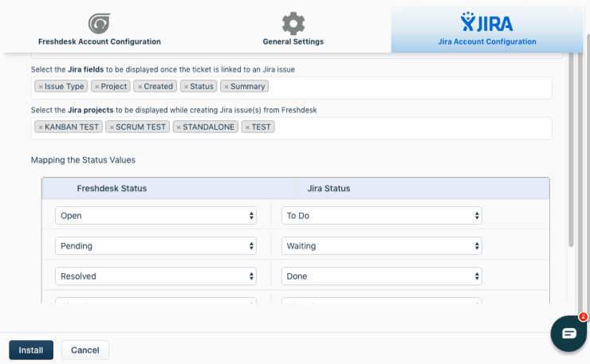Image resolution: width=590 pixels, height=364 pixels.
Task: Switch to Freshdesk Account Configuration tab
Action: [99, 41]
